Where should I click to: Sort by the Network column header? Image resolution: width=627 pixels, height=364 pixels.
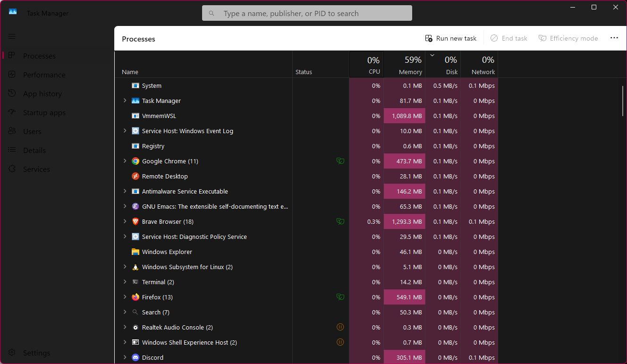479,64
